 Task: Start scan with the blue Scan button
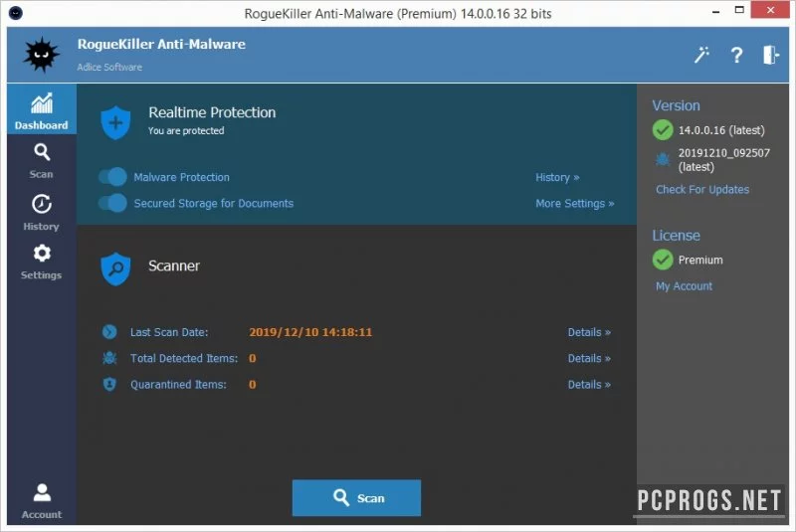click(x=356, y=498)
